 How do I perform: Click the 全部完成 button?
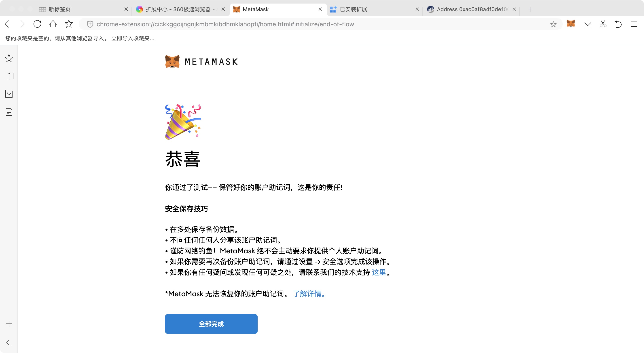coord(211,324)
